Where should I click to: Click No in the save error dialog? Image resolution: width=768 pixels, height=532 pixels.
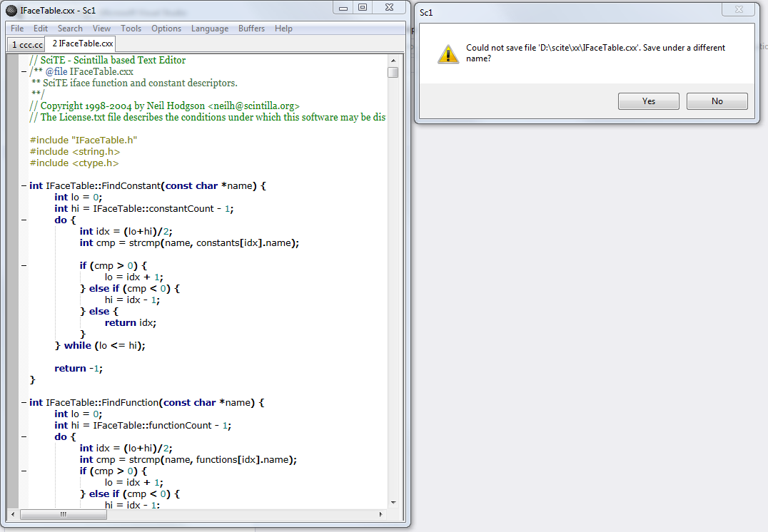point(717,101)
